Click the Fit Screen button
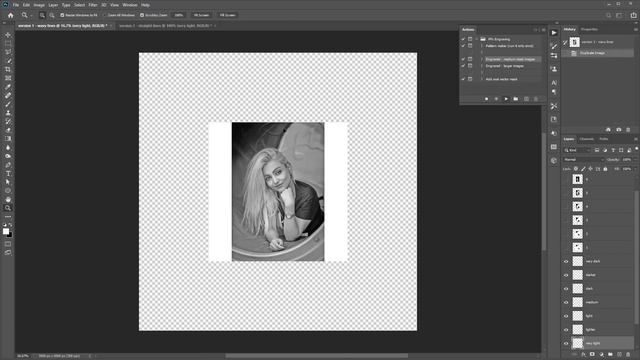Image resolution: width=640 pixels, height=360 pixels. point(201,15)
